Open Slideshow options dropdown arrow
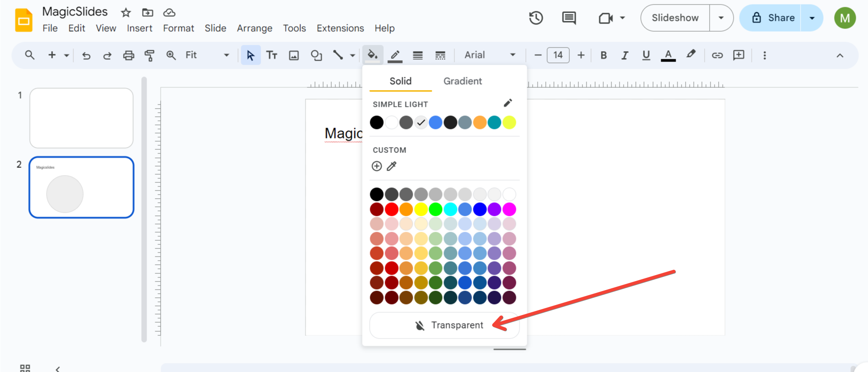The image size is (868, 372). [721, 18]
